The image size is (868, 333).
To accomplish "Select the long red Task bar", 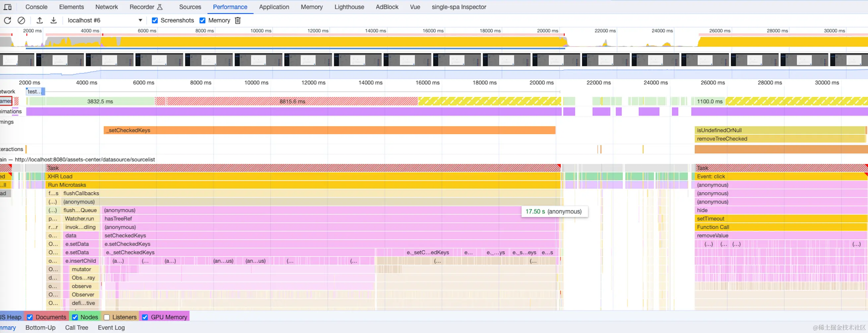I will click(303, 168).
